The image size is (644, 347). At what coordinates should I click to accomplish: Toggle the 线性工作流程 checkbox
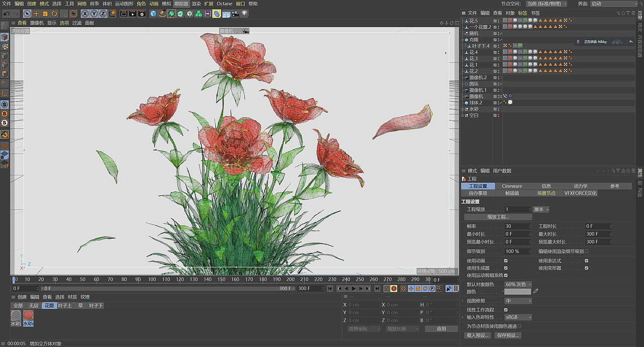click(506, 310)
